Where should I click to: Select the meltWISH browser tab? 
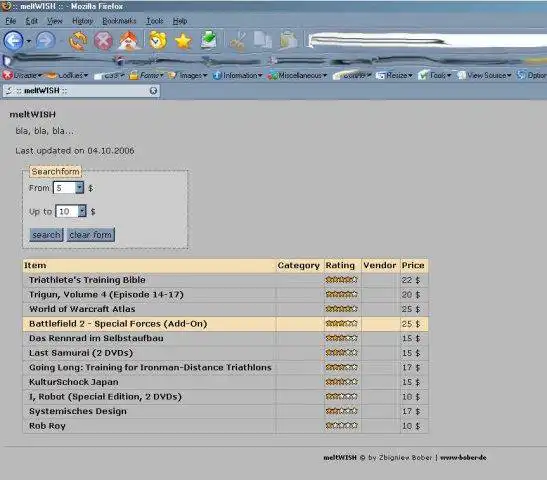point(81,91)
